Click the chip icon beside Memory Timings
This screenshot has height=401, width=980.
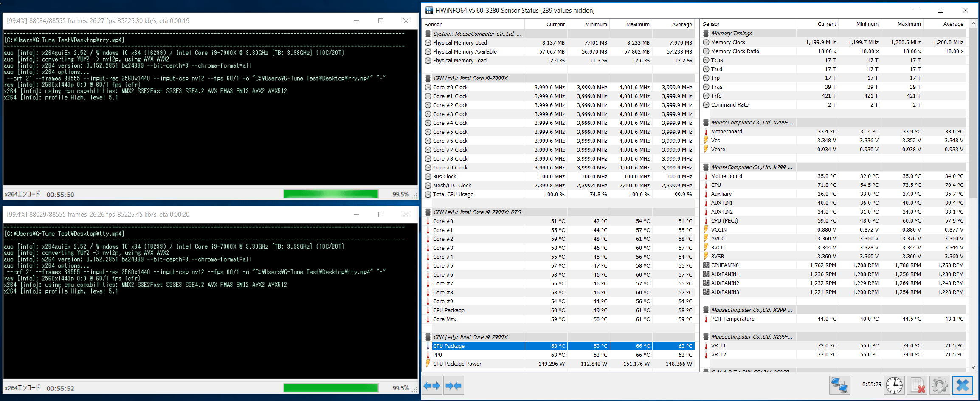[x=706, y=34]
